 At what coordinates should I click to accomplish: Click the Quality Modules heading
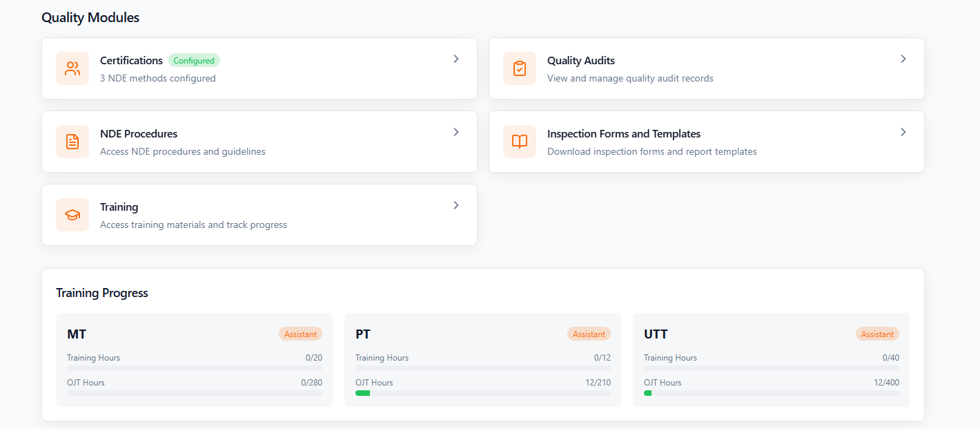(90, 18)
